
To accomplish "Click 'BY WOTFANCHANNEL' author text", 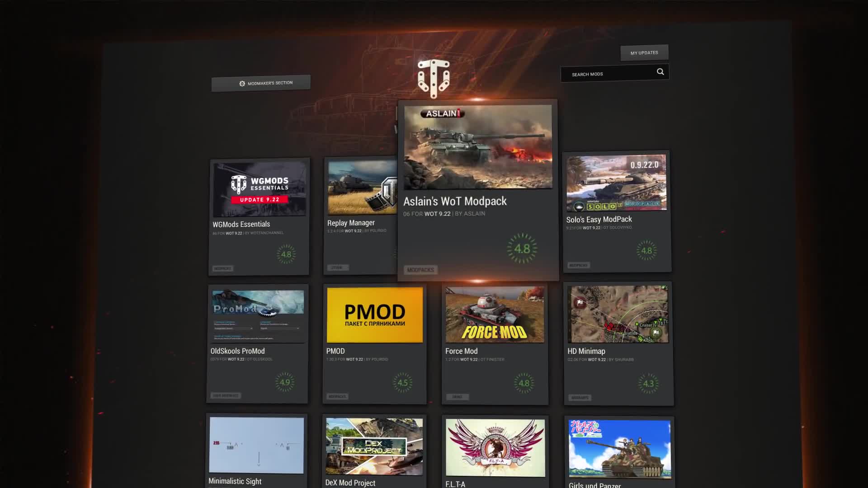I will pos(264,233).
